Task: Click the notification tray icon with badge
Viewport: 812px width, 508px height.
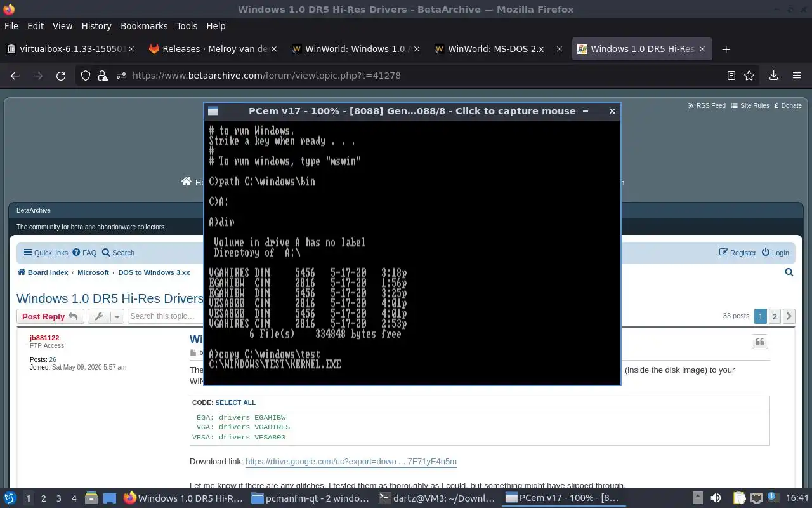Action: (774, 498)
